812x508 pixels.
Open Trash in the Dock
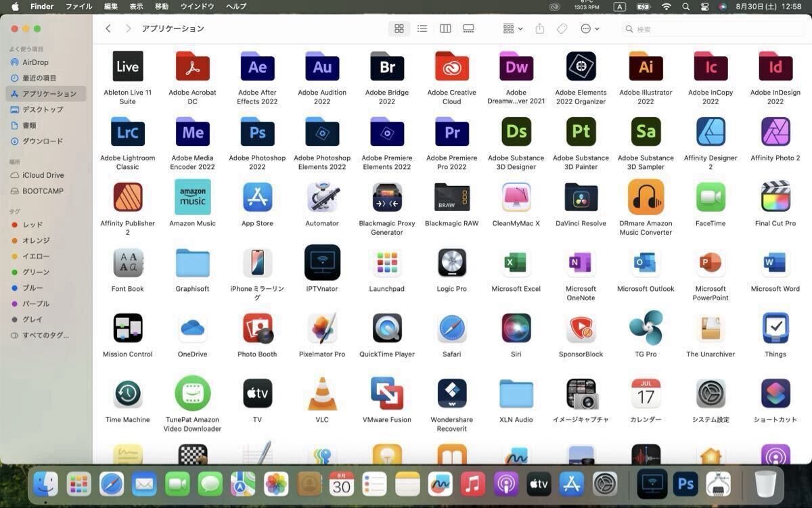(765, 484)
